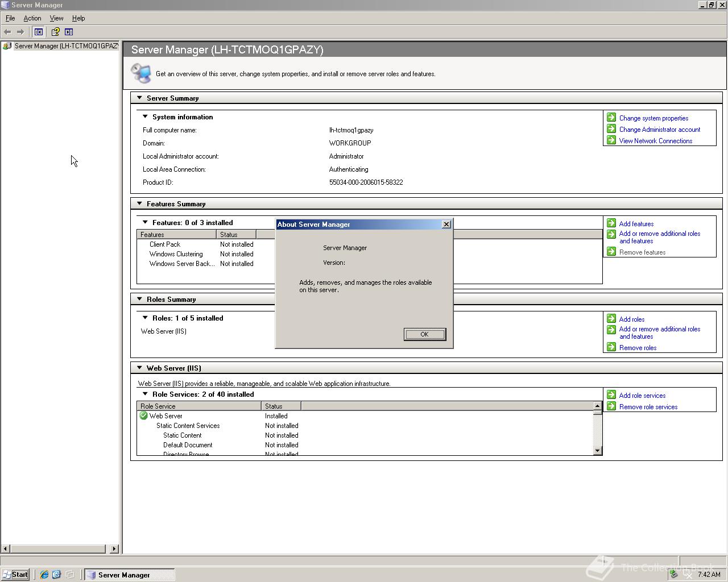Collapse the Features Summary section
The height and width of the screenshot is (582, 728).
(x=139, y=203)
